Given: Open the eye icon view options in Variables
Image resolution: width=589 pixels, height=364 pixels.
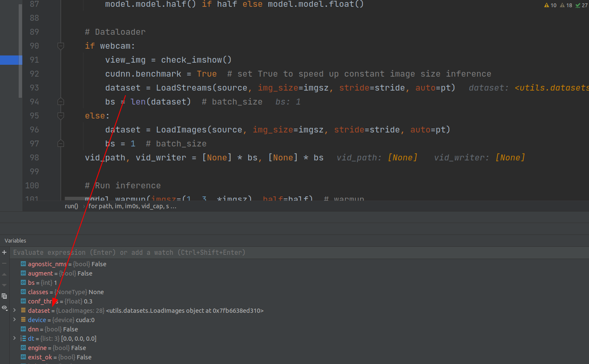Looking at the screenshot, I should [x=4, y=308].
